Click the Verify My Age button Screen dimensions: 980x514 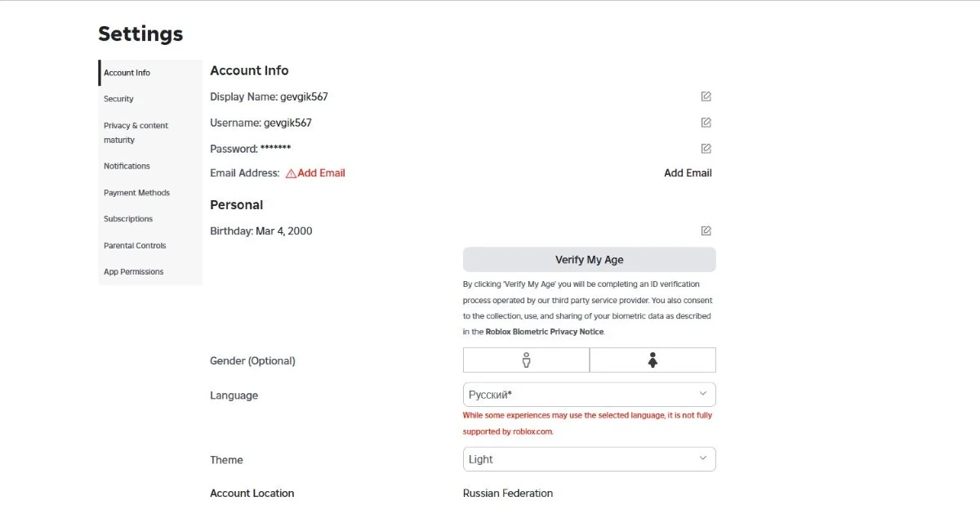click(590, 260)
